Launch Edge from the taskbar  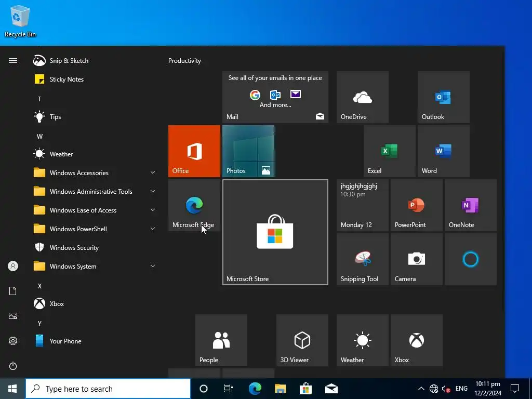[x=255, y=389]
